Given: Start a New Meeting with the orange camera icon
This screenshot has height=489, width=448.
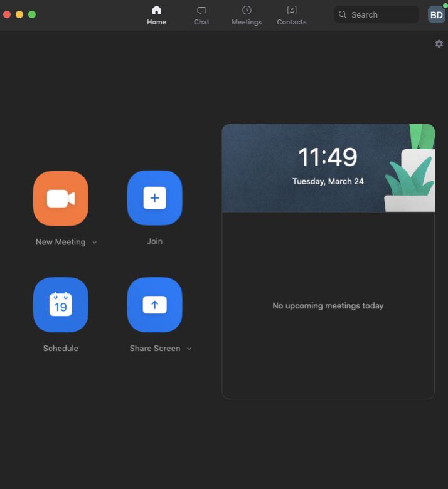Looking at the screenshot, I should 61,198.
